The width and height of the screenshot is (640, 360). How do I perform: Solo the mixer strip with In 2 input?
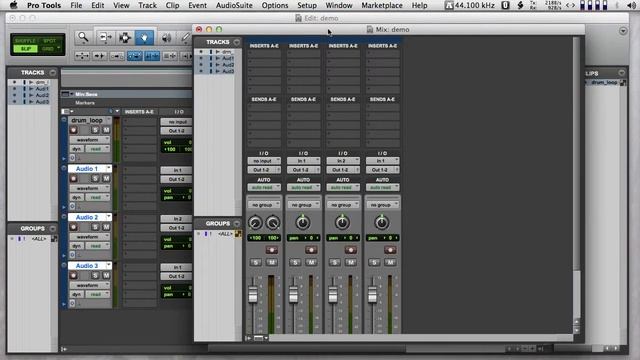click(x=335, y=262)
